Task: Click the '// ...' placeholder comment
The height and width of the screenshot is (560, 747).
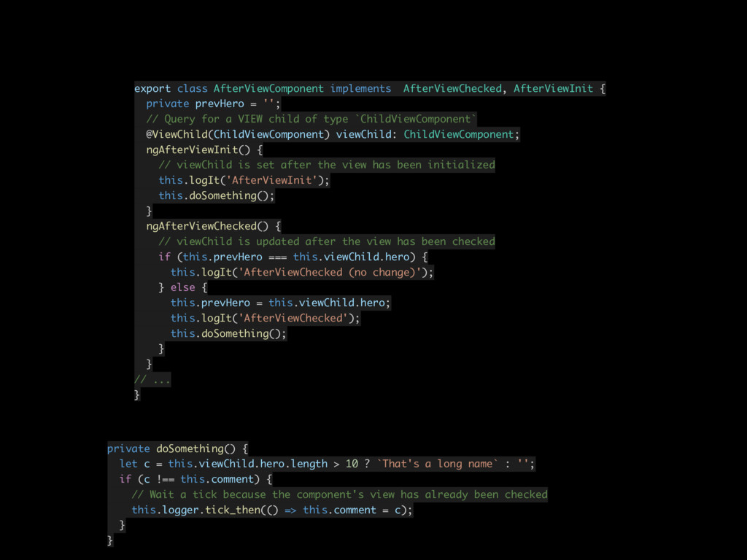Action: point(152,379)
